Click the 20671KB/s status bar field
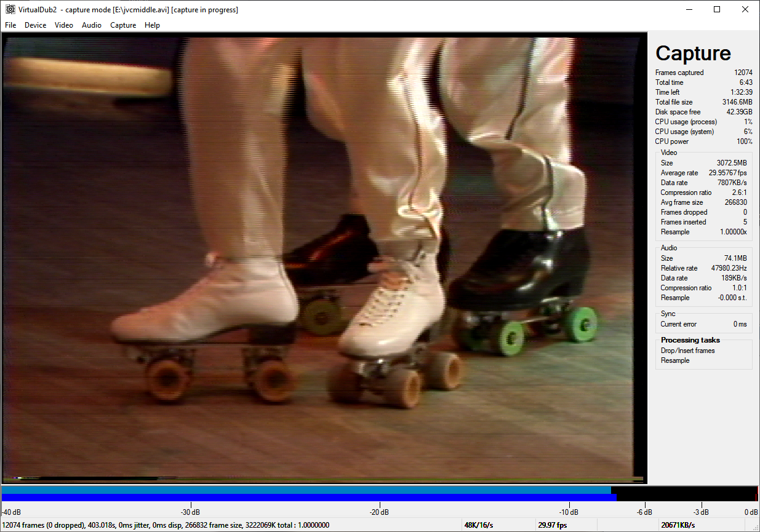Image resolution: width=760 pixels, height=532 pixels. tap(678, 525)
